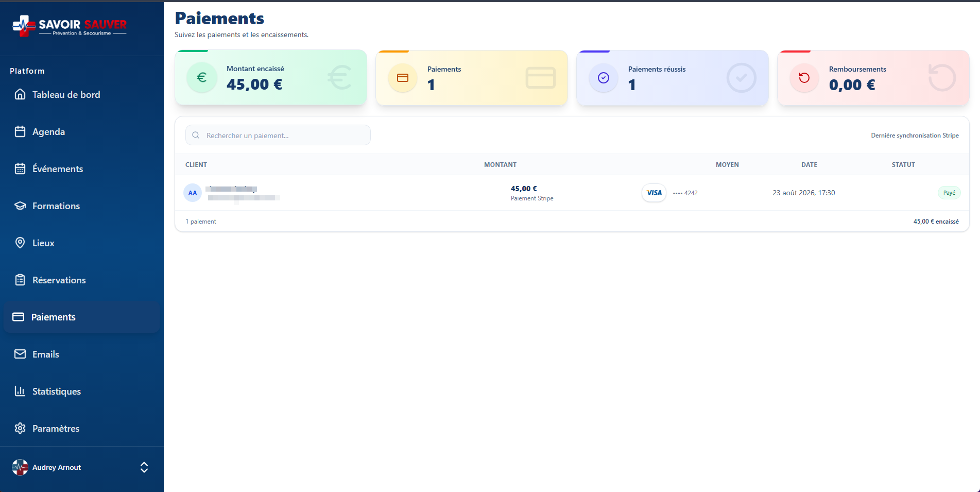This screenshot has width=980, height=492.
Task: Click the Payé status badge
Action: 949,193
